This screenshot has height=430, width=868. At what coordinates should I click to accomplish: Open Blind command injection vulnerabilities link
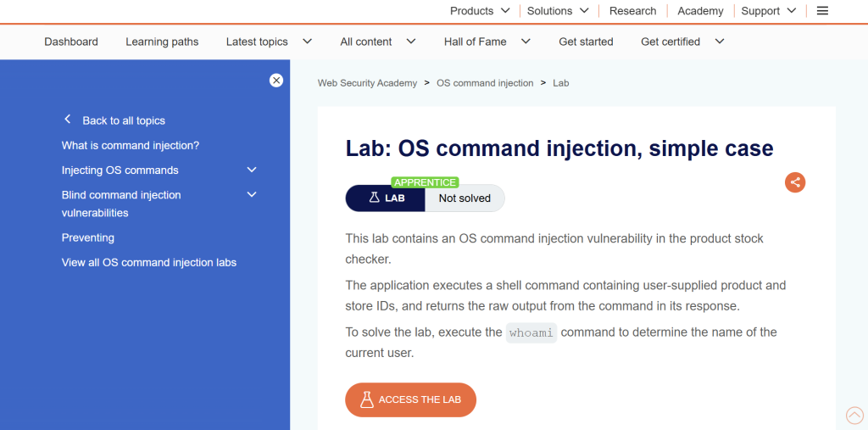[x=121, y=204]
